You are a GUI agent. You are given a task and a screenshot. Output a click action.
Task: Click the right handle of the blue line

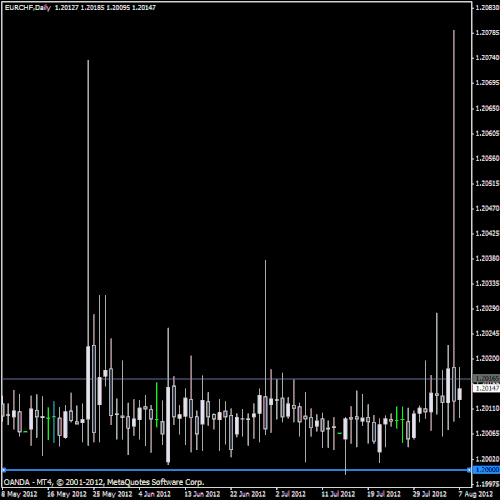pyautogui.click(x=469, y=470)
